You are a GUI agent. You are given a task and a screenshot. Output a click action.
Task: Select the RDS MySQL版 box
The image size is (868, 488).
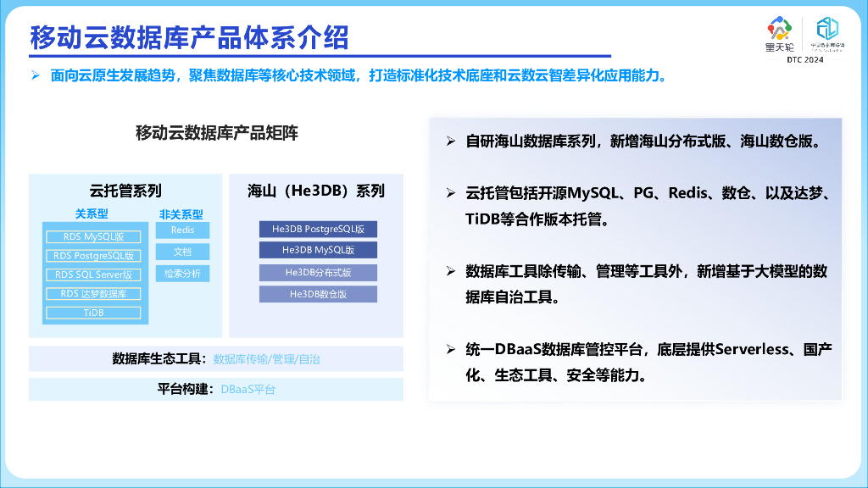coord(93,237)
